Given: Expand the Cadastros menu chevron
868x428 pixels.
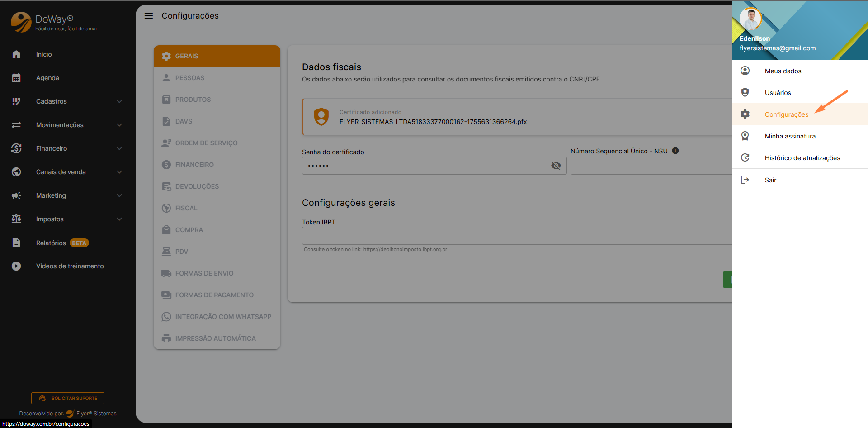Looking at the screenshot, I should [x=119, y=101].
